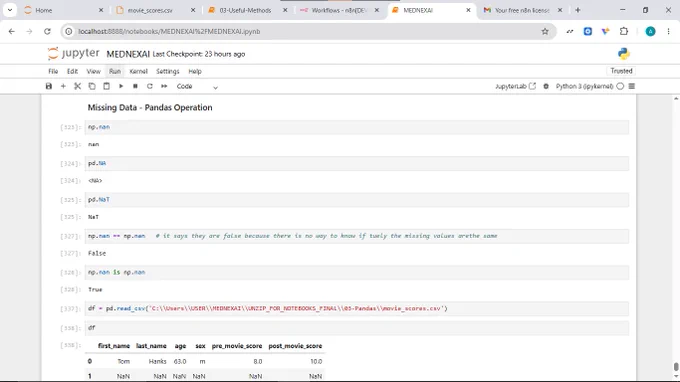This screenshot has height=382, width=680.
Task: Switch to the Home browser tab
Action: [63, 10]
